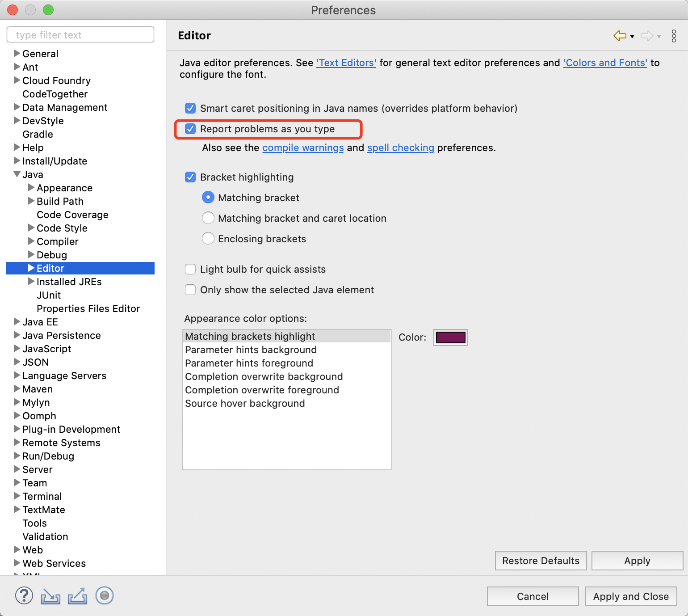
Task: Open the Data Management preferences page
Action: pos(65,107)
